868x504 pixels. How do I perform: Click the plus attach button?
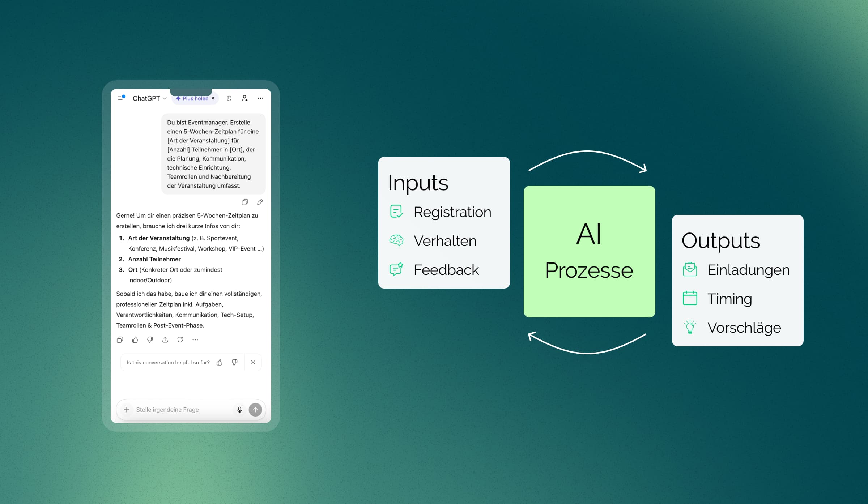point(127,410)
